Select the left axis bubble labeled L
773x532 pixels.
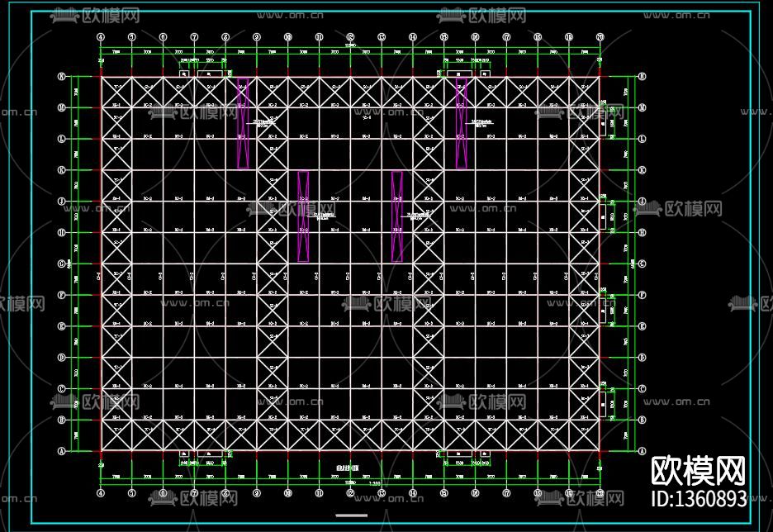click(62, 139)
